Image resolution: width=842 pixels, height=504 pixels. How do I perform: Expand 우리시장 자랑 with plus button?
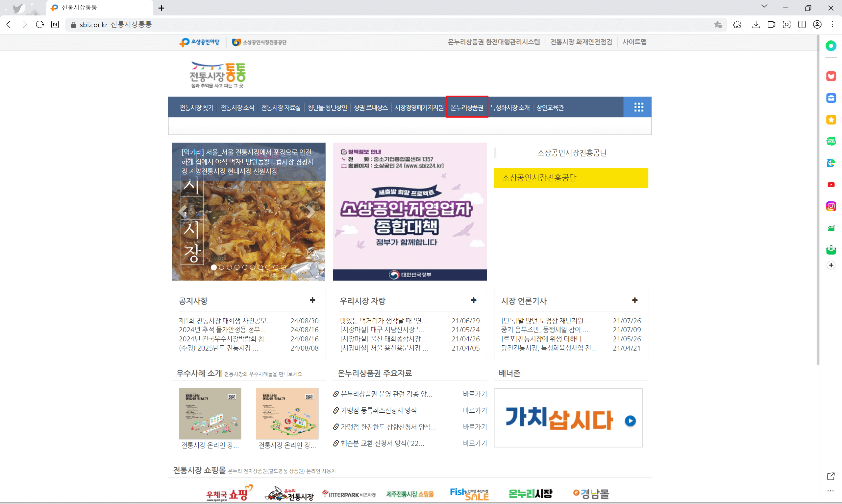[473, 300]
